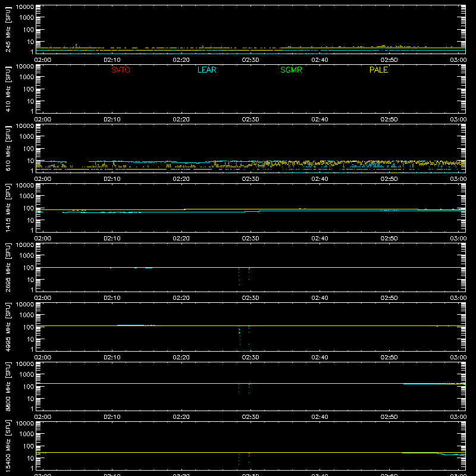
Task: Click the 1000 tick label on 4995 MHz axis
Action: [27, 315]
